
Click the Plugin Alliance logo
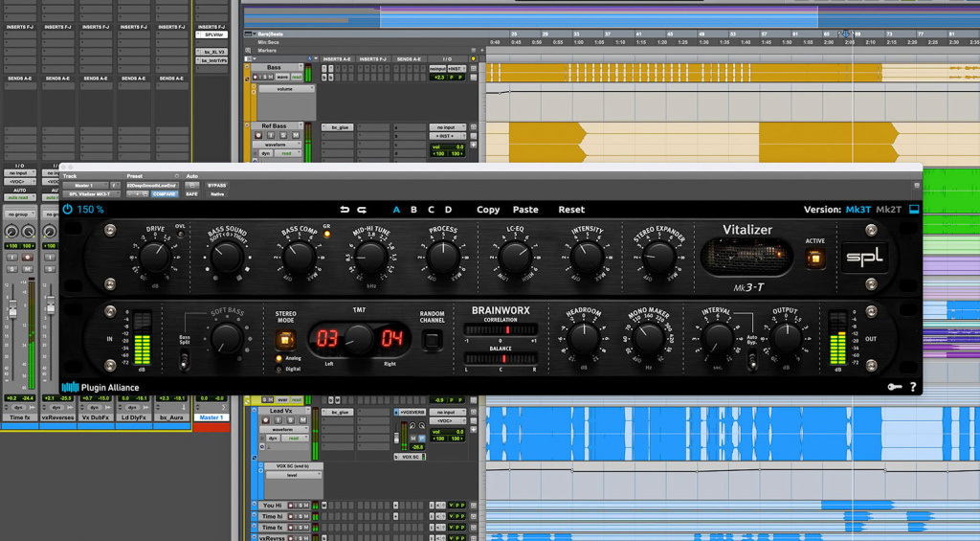tap(100, 387)
